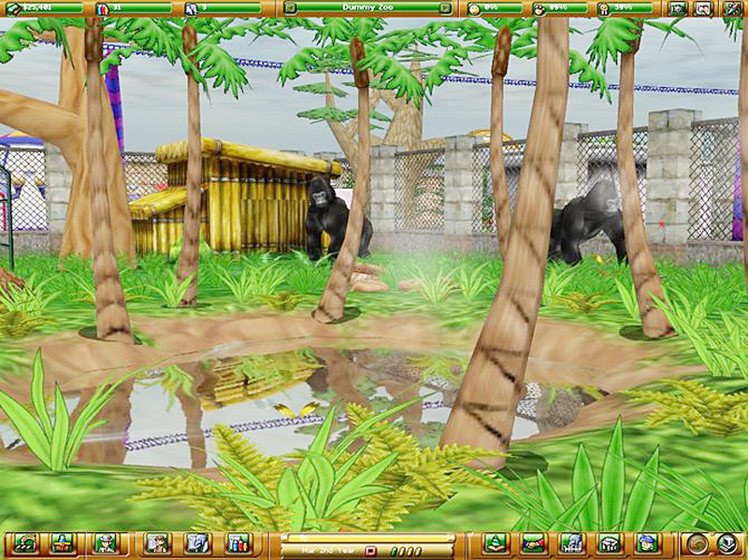Select the tree and foliage icon
The width and height of the screenshot is (748, 560).
pyautogui.click(x=496, y=543)
